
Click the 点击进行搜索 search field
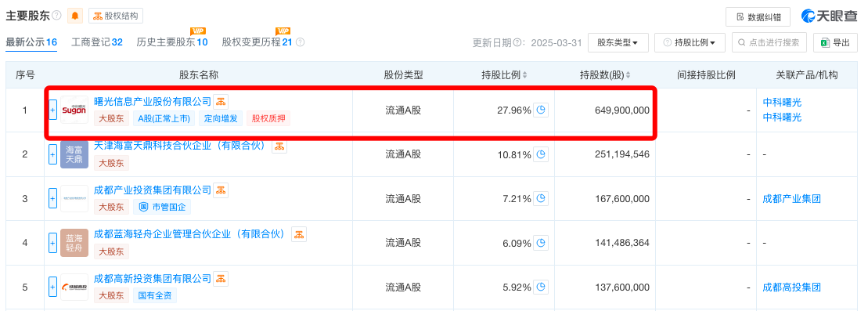(769, 42)
